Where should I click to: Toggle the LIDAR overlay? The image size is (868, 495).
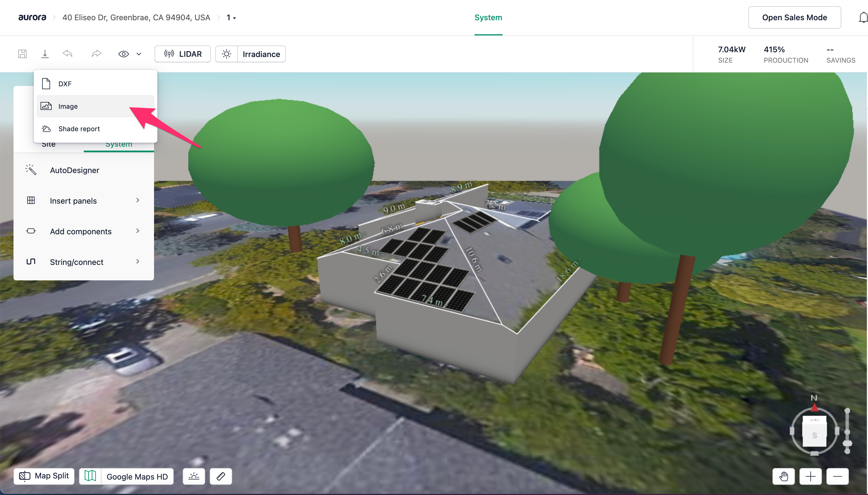coord(183,54)
